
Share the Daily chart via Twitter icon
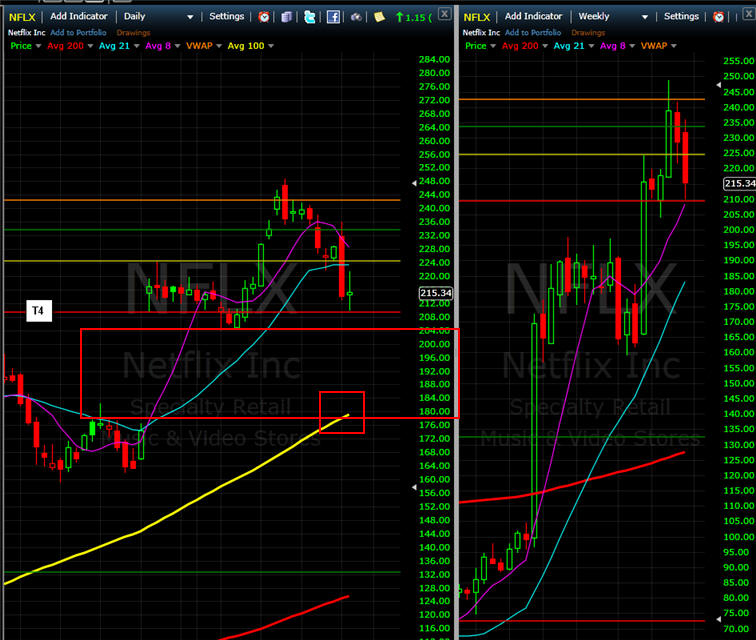tap(310, 17)
